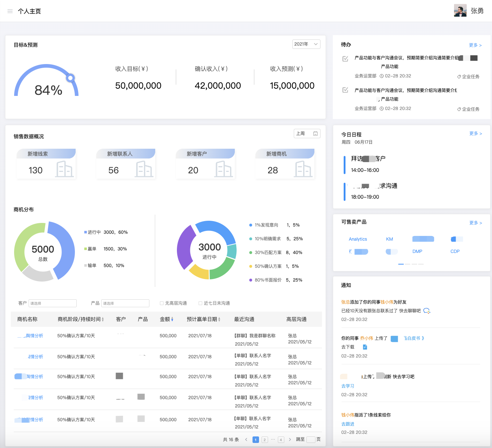
Task: Select page 1 in pagination
Action: tap(256, 440)
